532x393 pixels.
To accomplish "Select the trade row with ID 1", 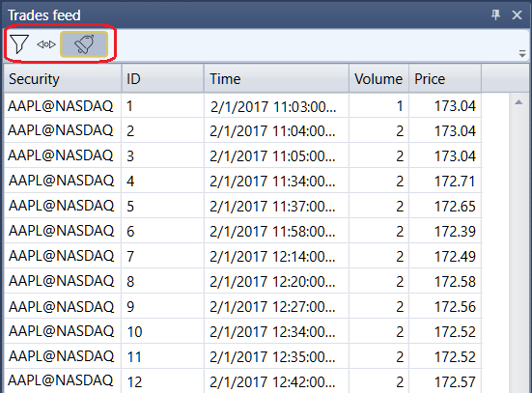I will pyautogui.click(x=243, y=106).
